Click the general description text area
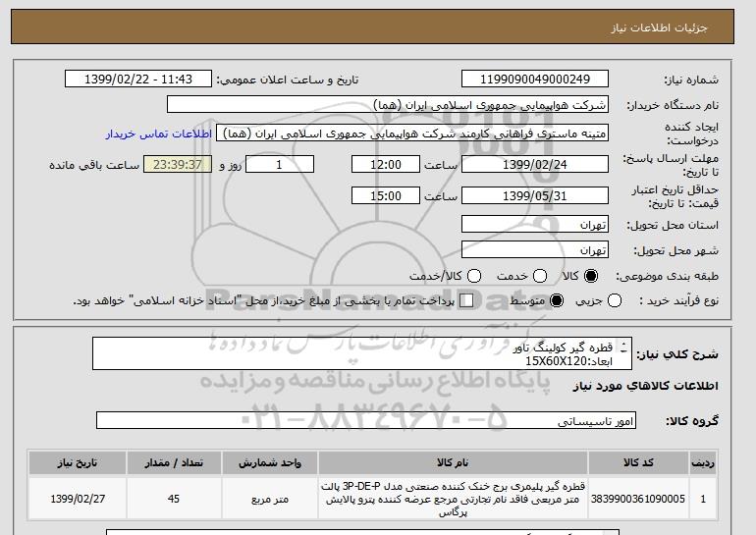 click(x=362, y=353)
